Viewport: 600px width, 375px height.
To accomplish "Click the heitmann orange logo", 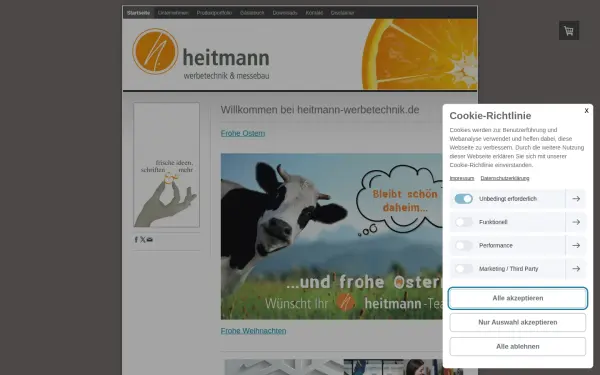I will pyautogui.click(x=155, y=51).
